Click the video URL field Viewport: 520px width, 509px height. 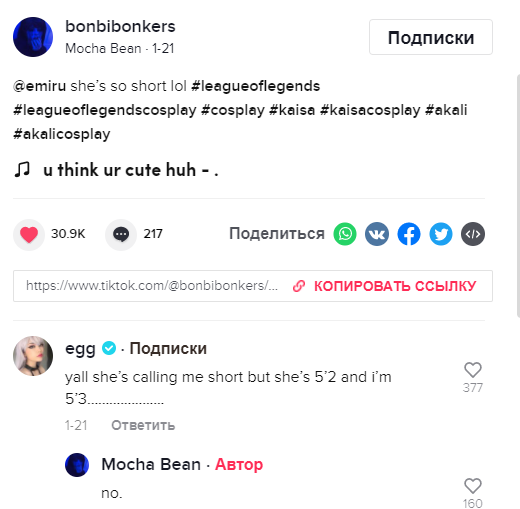[x=152, y=286]
